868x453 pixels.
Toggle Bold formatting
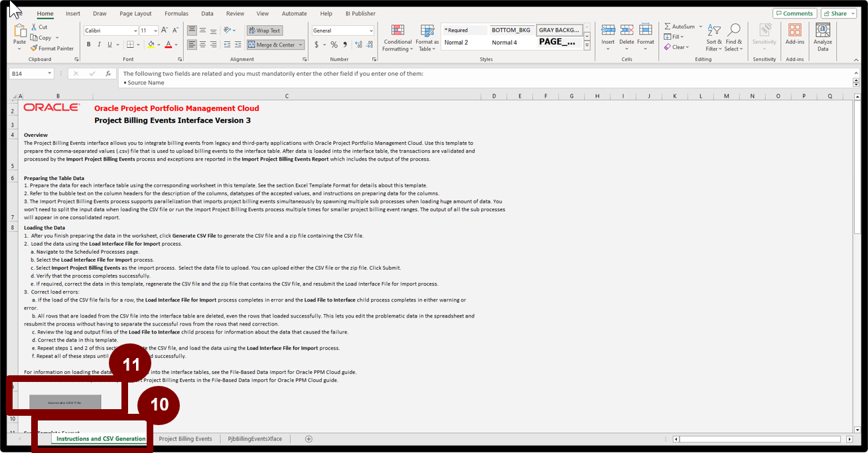click(x=88, y=45)
